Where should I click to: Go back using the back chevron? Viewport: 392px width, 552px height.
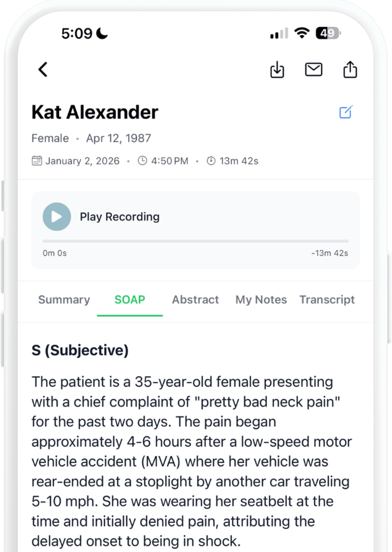[x=43, y=70]
